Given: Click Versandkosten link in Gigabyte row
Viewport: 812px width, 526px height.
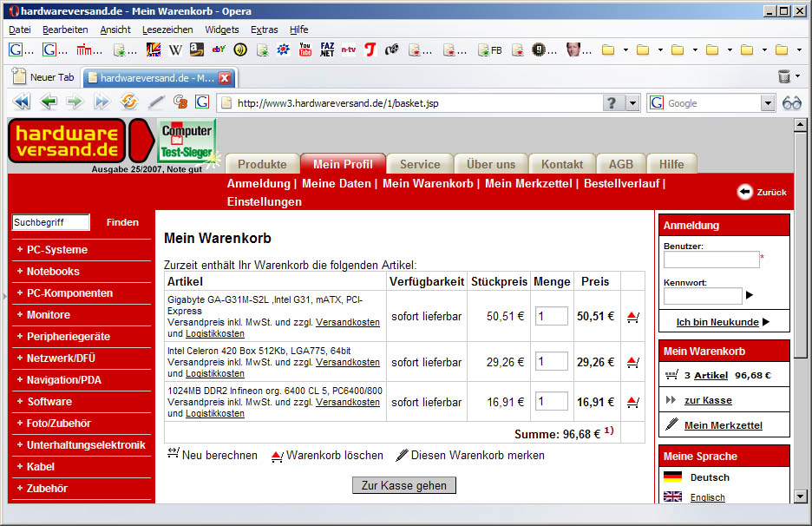Looking at the screenshot, I should [x=348, y=322].
